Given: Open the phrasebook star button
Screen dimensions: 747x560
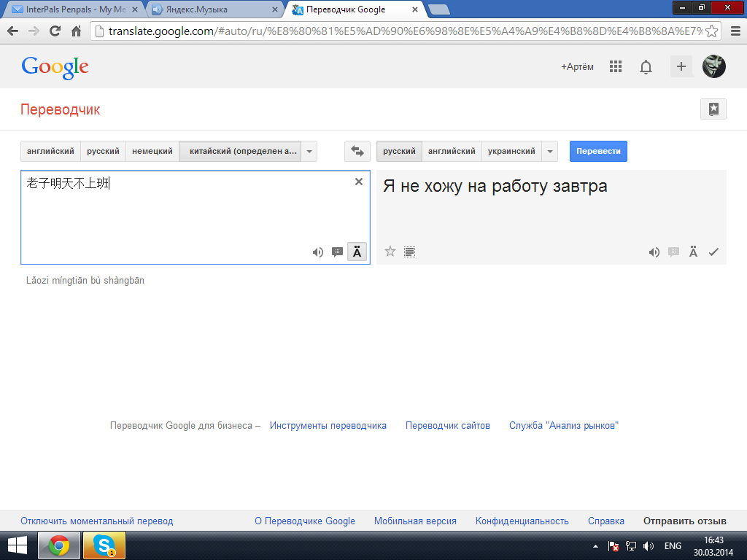Looking at the screenshot, I should [713, 109].
